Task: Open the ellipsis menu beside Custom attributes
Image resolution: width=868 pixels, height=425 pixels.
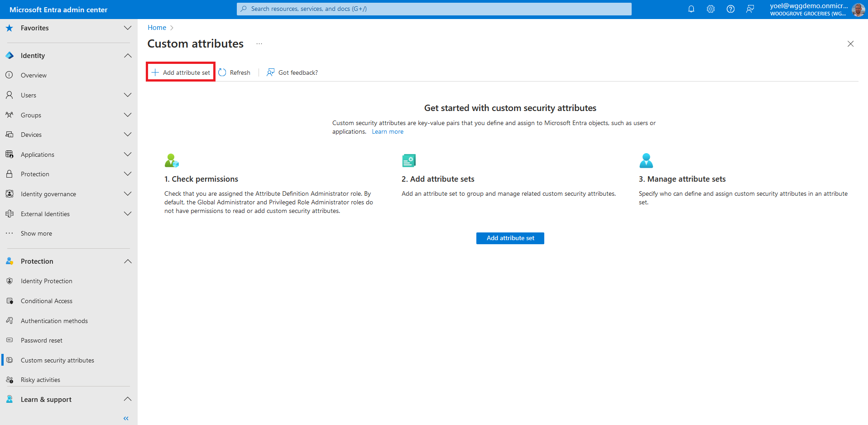Action: 259,44
